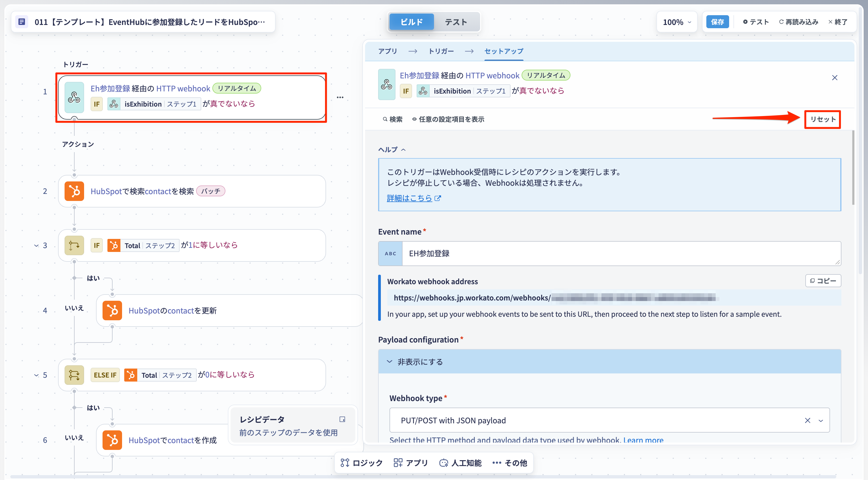The height and width of the screenshot is (480, 868).
Task: Click 終了 to exit the editor
Action: click(x=838, y=22)
